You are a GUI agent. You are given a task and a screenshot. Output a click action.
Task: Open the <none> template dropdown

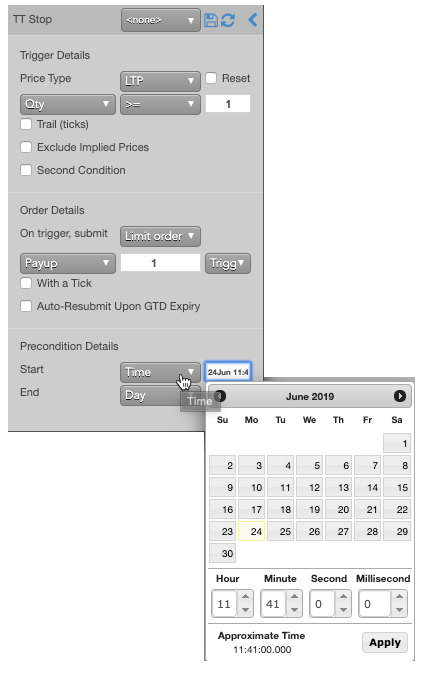pyautogui.click(x=160, y=20)
